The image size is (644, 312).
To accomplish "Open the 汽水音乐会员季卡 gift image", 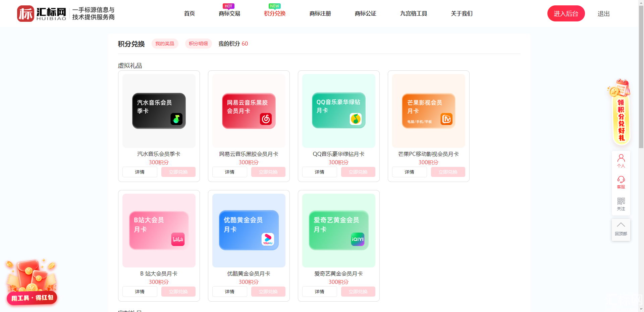I will (159, 111).
